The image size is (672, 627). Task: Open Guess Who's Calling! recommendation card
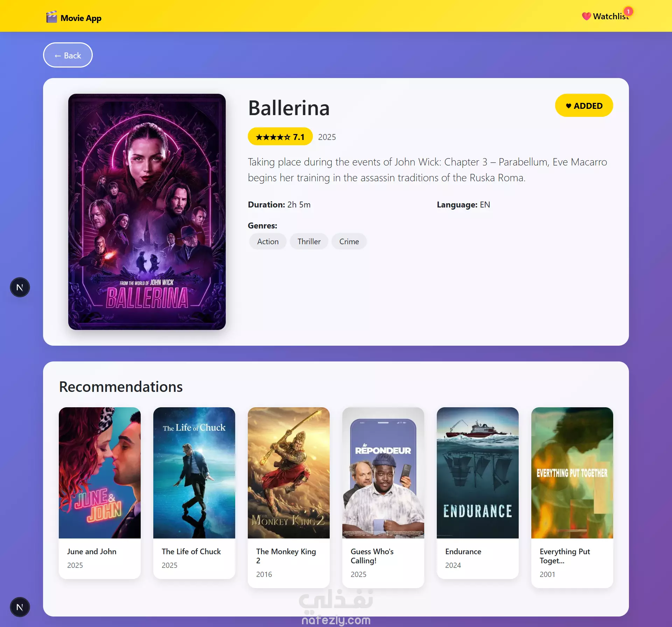pyautogui.click(x=383, y=497)
